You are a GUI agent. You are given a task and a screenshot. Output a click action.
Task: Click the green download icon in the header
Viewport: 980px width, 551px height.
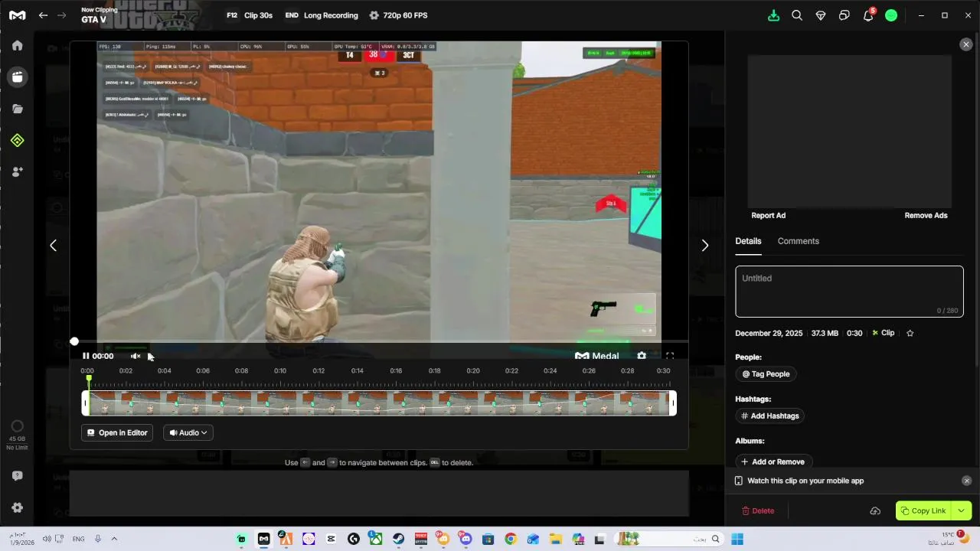(x=773, y=15)
